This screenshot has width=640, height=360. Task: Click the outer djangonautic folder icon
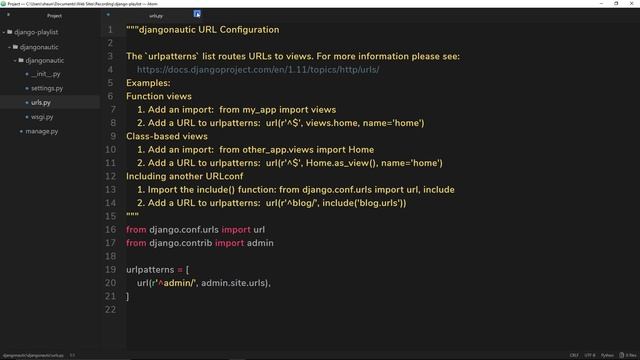[x=16, y=47]
